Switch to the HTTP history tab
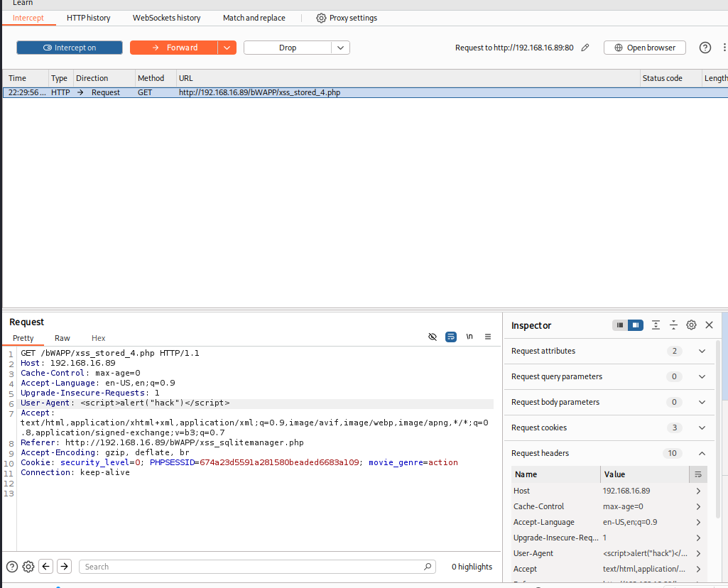The image size is (728, 588). 89,18
